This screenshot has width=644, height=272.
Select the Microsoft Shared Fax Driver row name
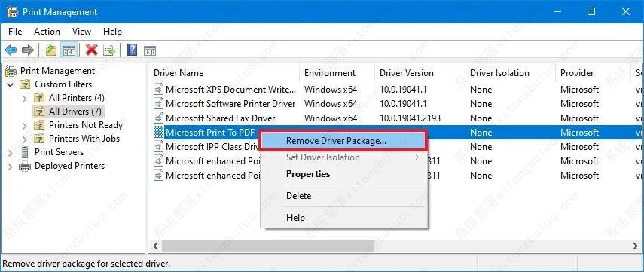pyautogui.click(x=220, y=118)
